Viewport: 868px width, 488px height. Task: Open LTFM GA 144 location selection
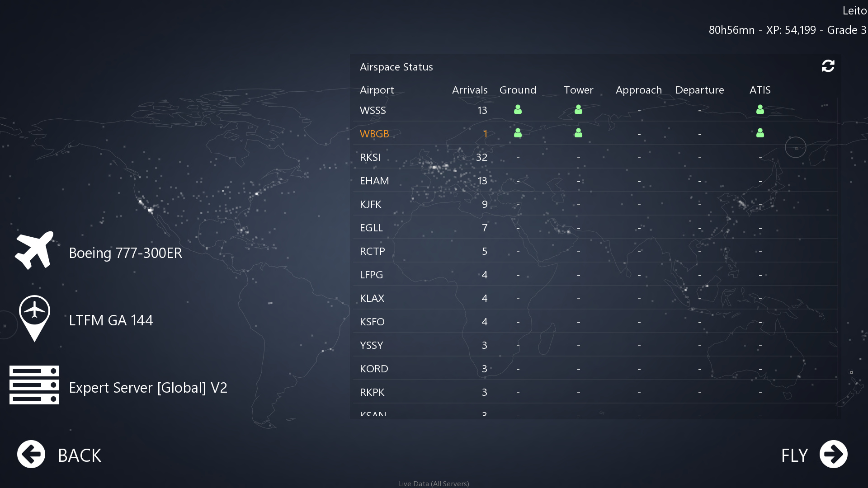click(111, 320)
